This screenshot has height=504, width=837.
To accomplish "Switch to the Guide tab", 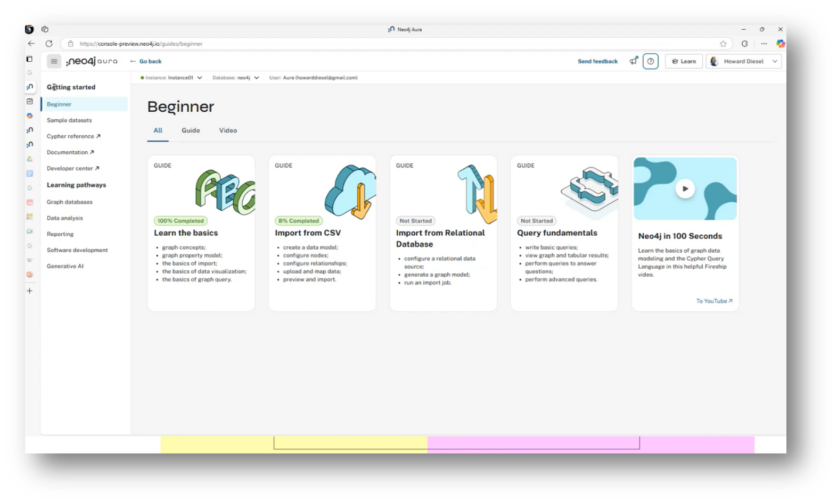I will pyautogui.click(x=191, y=130).
